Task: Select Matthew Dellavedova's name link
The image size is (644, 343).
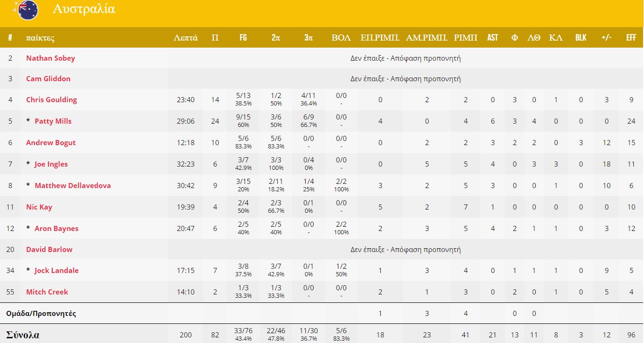Action: click(73, 186)
